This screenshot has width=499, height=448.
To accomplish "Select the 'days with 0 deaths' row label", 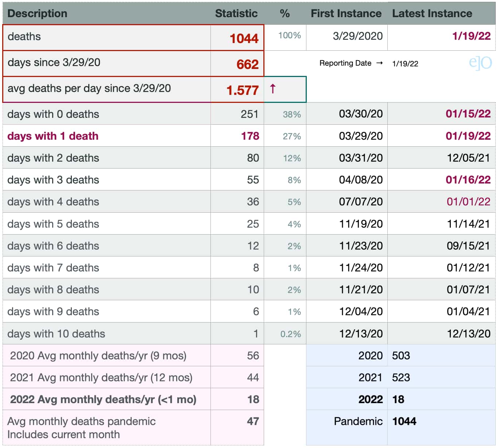I will point(53,114).
